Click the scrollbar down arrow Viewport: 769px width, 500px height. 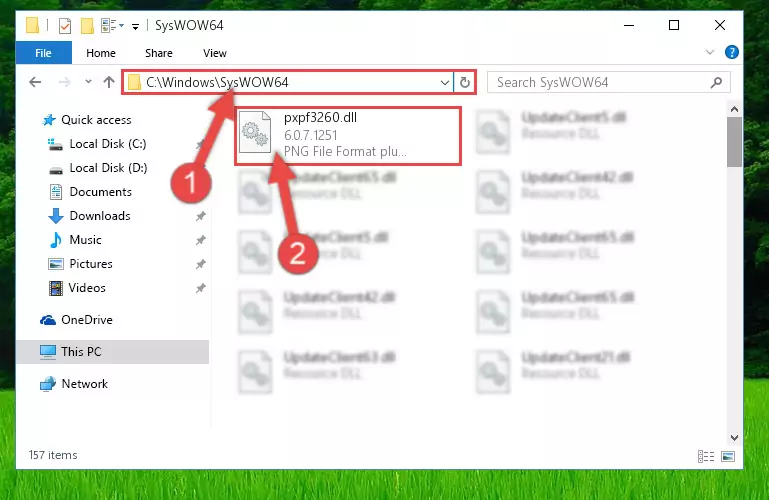[x=734, y=437]
